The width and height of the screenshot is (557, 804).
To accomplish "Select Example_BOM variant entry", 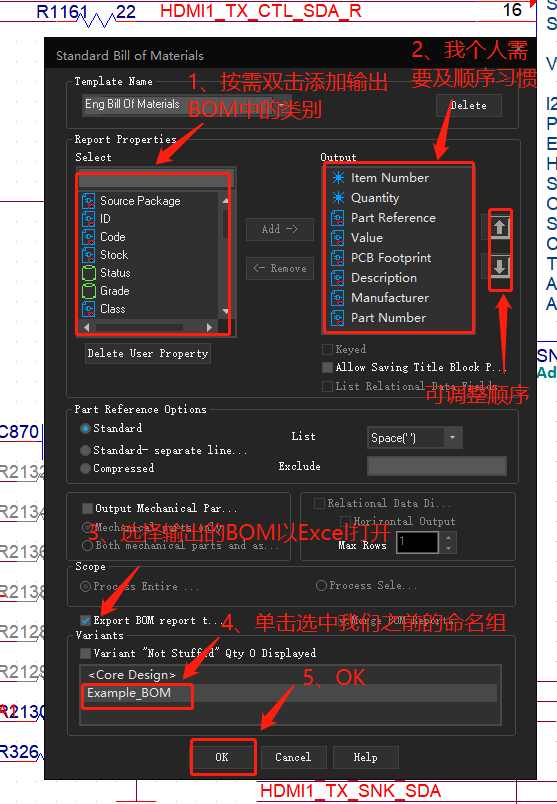I will [288, 693].
